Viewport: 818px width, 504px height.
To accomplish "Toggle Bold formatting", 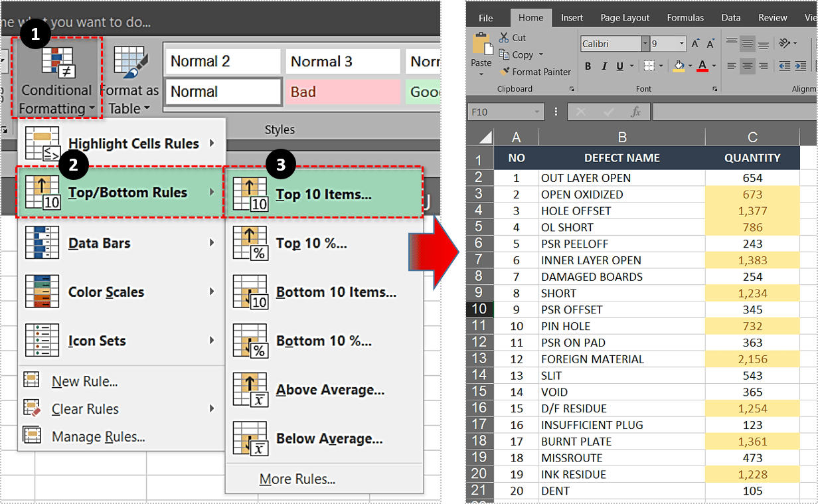I will tap(588, 66).
